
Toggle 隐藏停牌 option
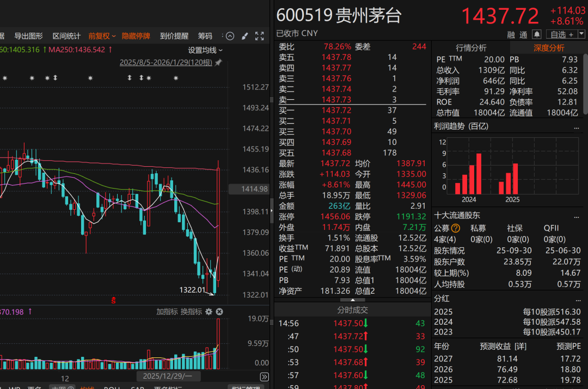136,36
